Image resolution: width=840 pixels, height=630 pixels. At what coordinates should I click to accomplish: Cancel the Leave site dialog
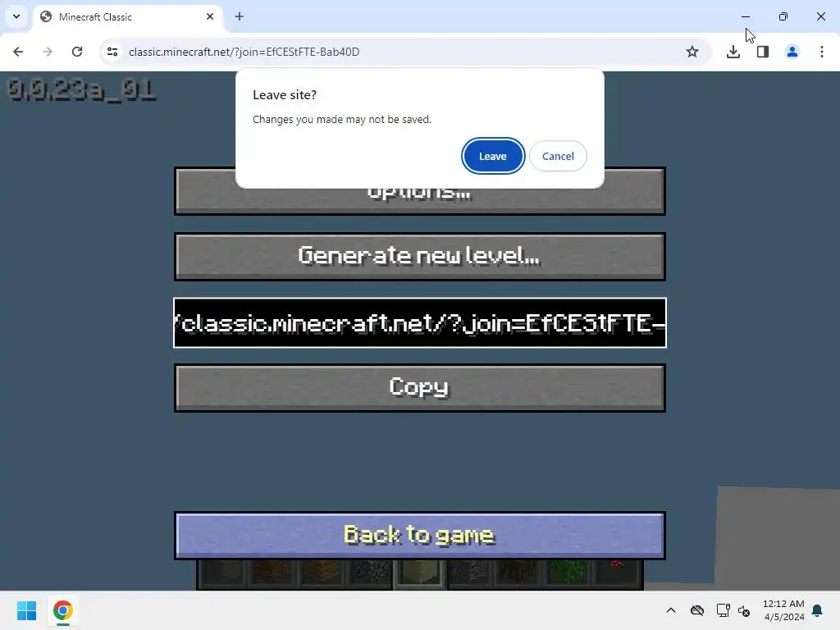click(558, 156)
